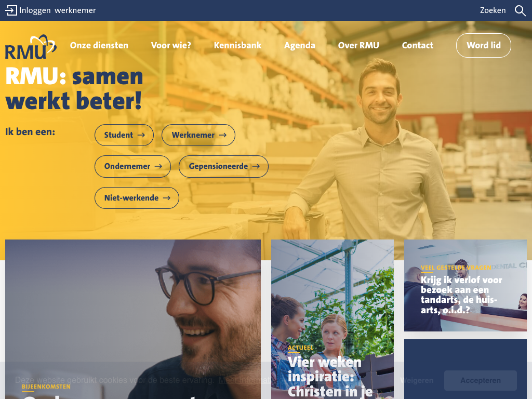Screen dimensions: 532x399
Task: Open the Agenda page
Action: click(300, 46)
